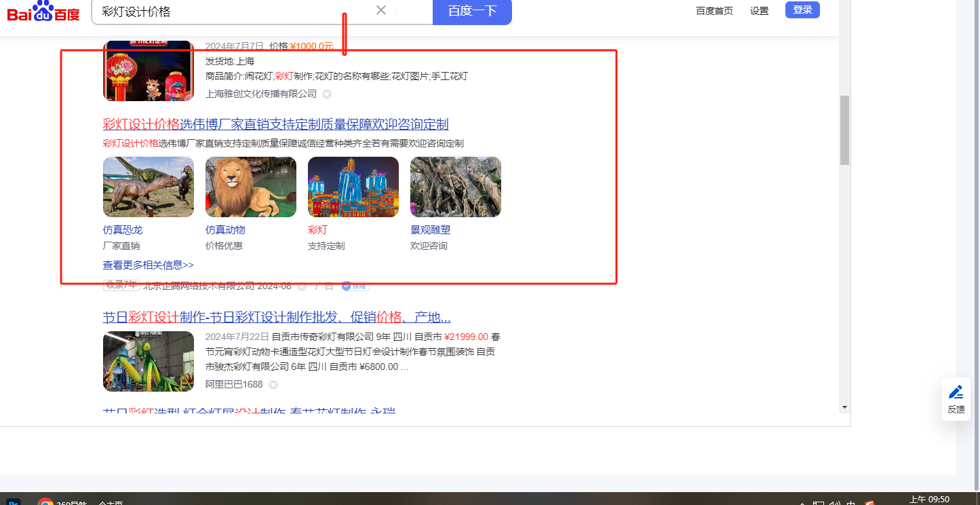Expand dropdown arrow next to 北京企腾网络技术有限公司

click(302, 286)
